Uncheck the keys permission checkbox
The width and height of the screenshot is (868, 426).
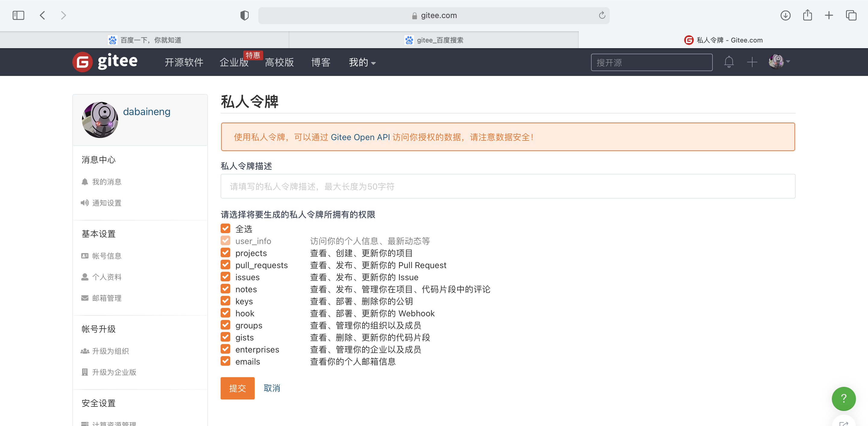tap(226, 302)
